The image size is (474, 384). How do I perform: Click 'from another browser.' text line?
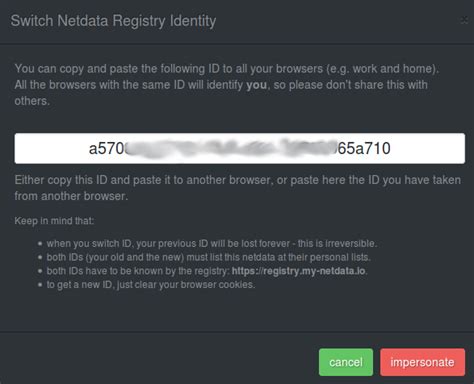point(71,196)
